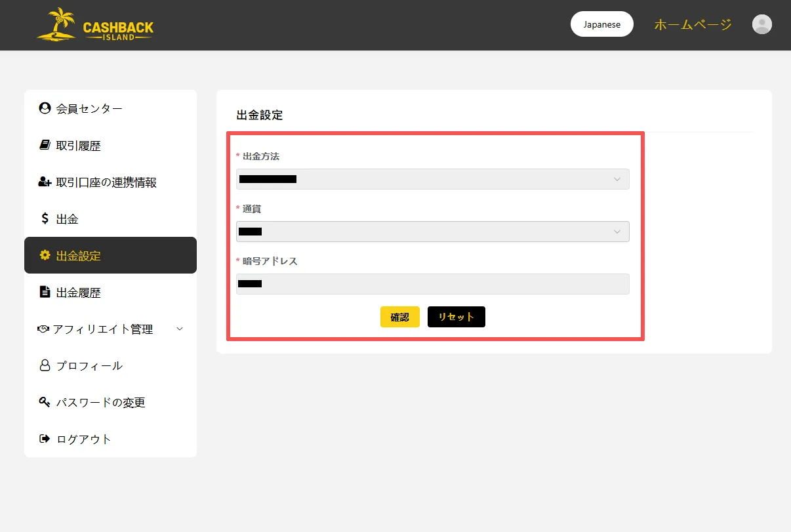Image resolution: width=791 pixels, height=532 pixels.
Task: Open the user avatar profile icon
Action: click(x=761, y=25)
